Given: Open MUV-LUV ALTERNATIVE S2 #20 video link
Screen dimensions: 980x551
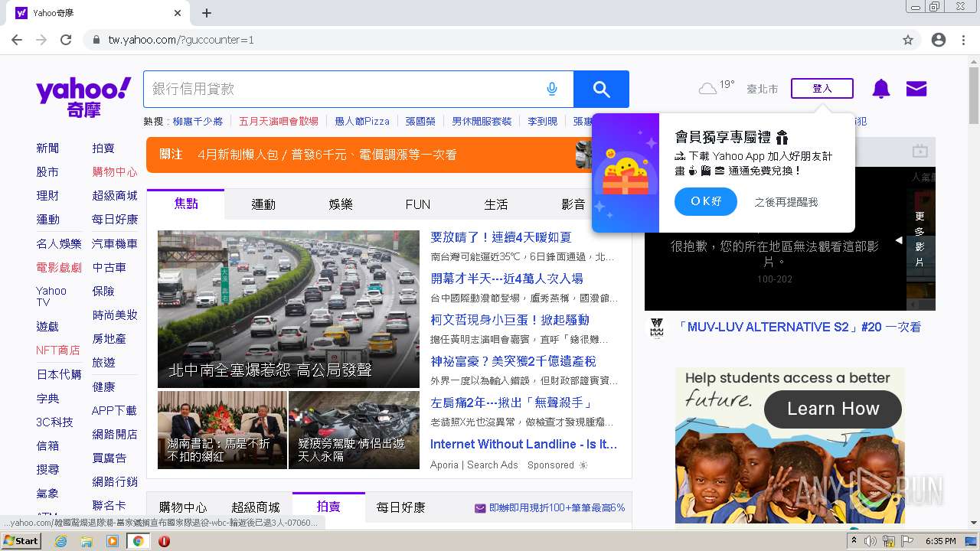Looking at the screenshot, I should coord(799,327).
